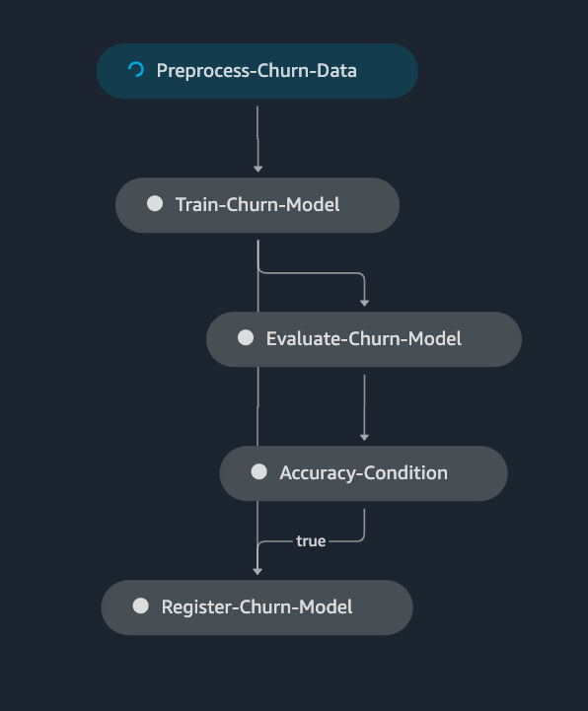Click the arrowhead entering Evaluate-Churn-Model

pyautogui.click(x=364, y=303)
